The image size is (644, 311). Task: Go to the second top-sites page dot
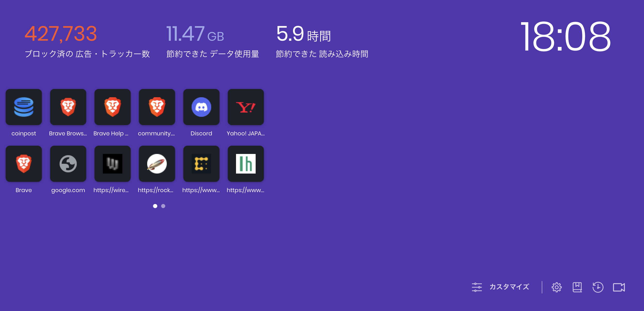point(163,206)
